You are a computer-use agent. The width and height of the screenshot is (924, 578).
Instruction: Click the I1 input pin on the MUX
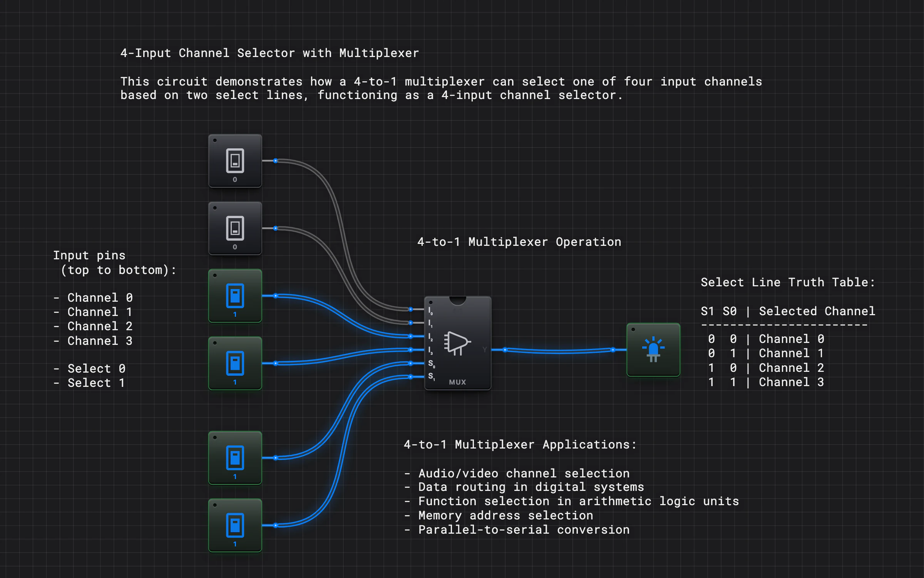pyautogui.click(x=411, y=323)
